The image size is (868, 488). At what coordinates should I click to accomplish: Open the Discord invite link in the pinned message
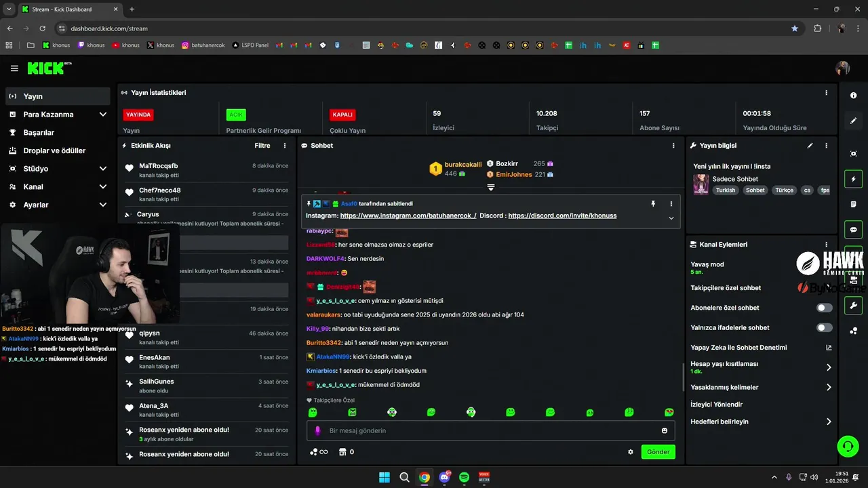(562, 216)
